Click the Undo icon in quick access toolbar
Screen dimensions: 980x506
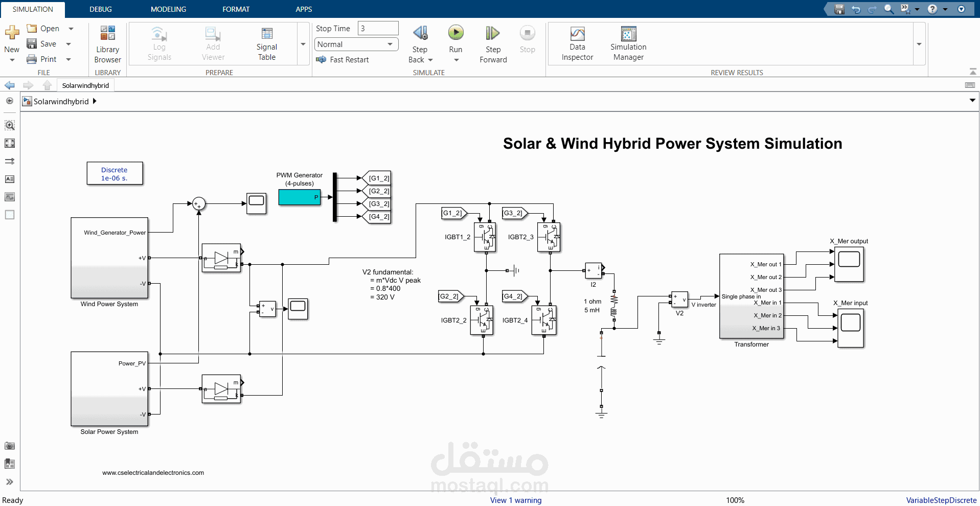tap(856, 9)
